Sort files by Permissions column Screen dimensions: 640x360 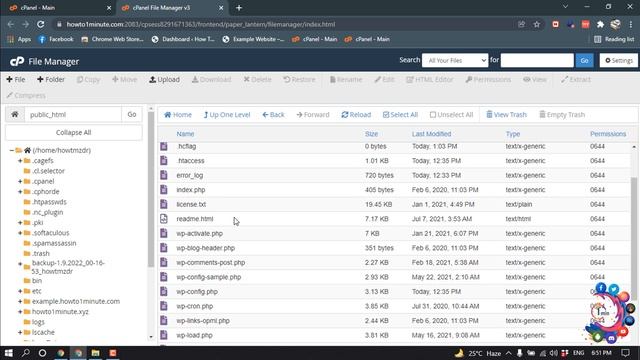coord(608,134)
